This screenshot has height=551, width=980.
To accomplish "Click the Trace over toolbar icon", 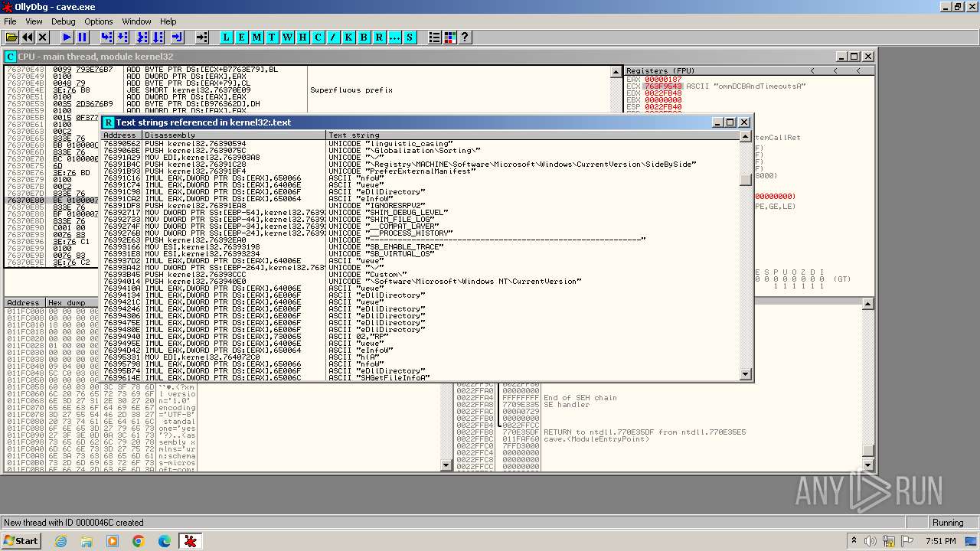I will [158, 37].
